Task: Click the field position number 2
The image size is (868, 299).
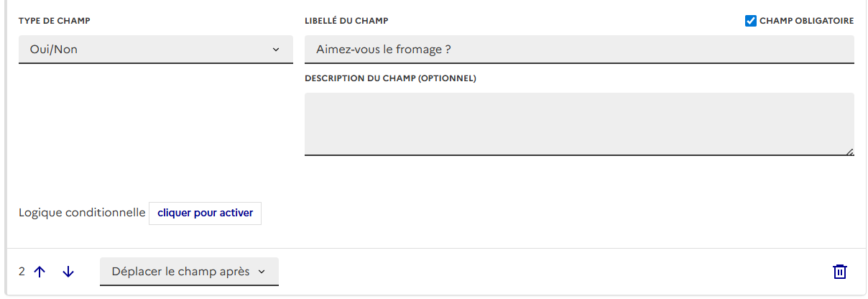Action: pos(22,272)
